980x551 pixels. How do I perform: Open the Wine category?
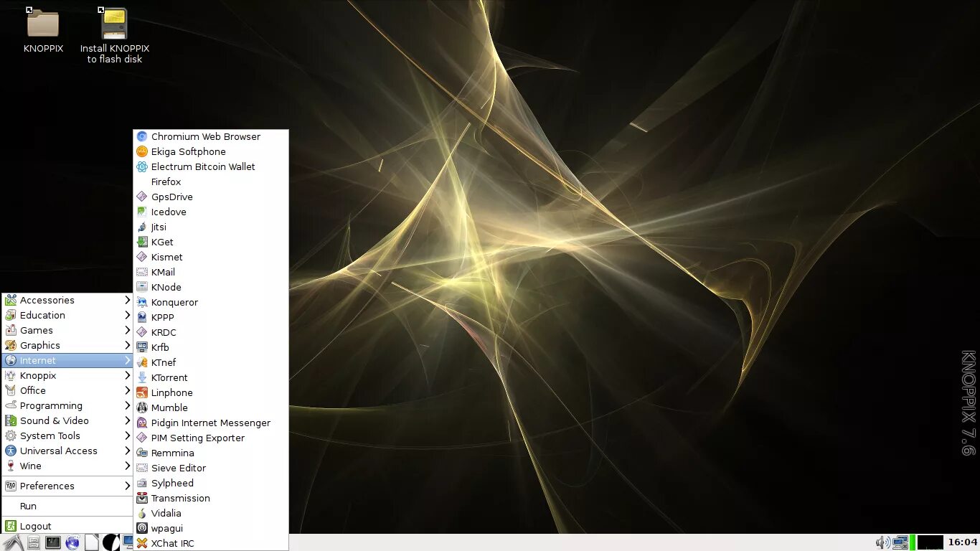coord(67,466)
